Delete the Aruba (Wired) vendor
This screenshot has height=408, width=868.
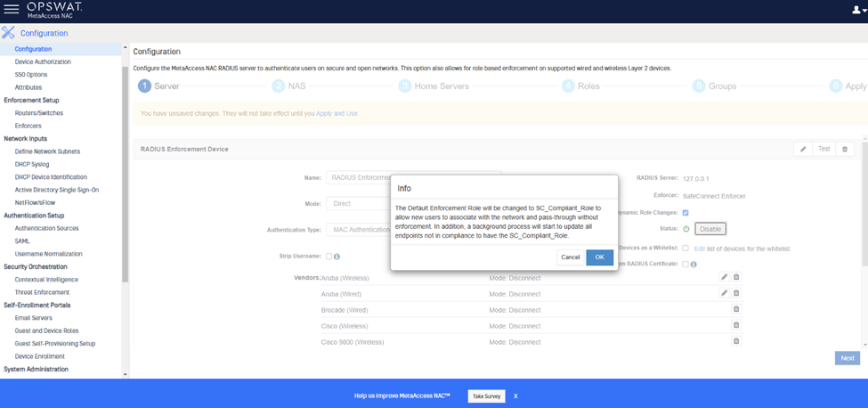click(x=736, y=293)
